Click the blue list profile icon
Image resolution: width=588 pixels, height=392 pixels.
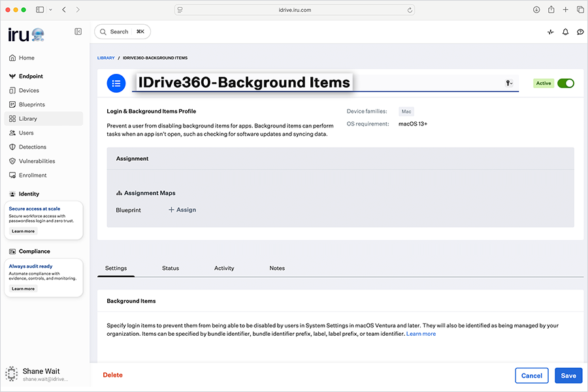pyautogui.click(x=116, y=83)
